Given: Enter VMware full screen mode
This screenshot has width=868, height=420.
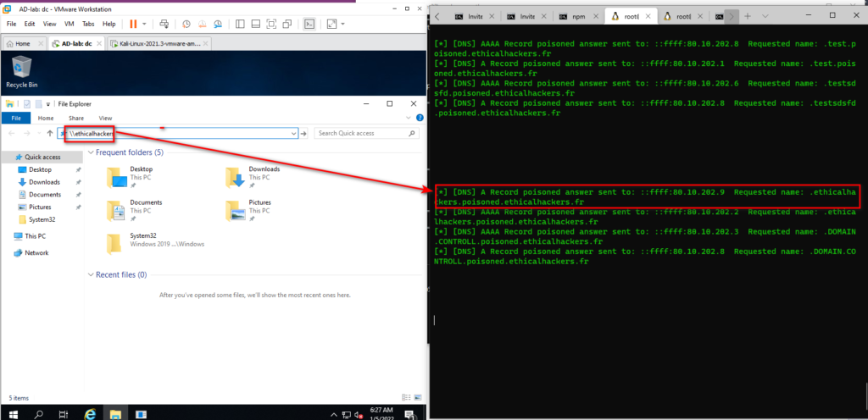Looking at the screenshot, I should pyautogui.click(x=271, y=24).
